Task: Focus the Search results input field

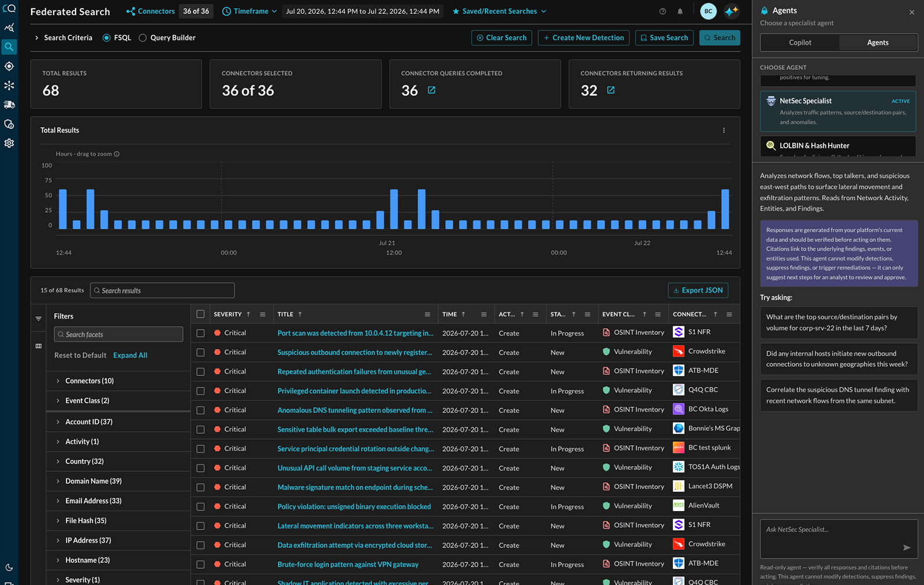Action: (162, 290)
